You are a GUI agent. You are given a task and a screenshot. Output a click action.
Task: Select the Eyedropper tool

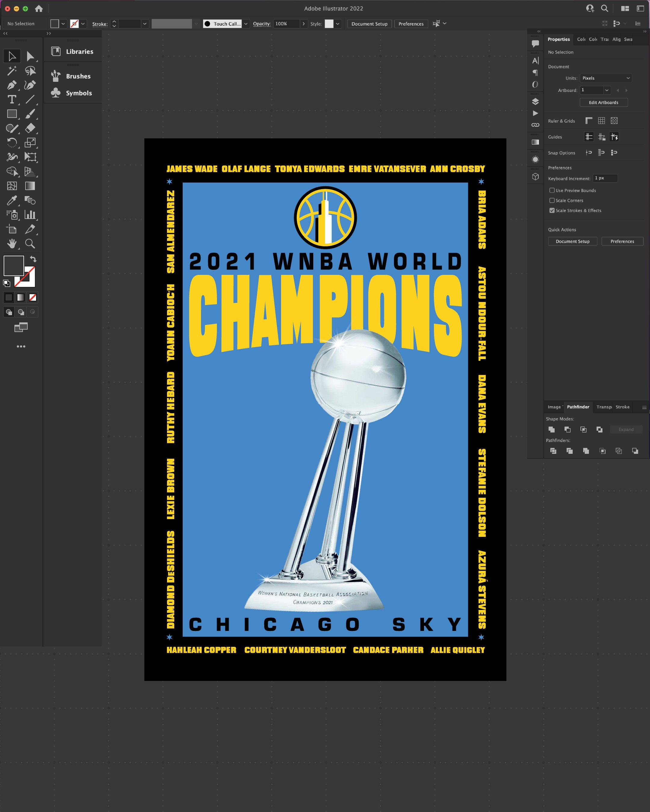pos(12,200)
